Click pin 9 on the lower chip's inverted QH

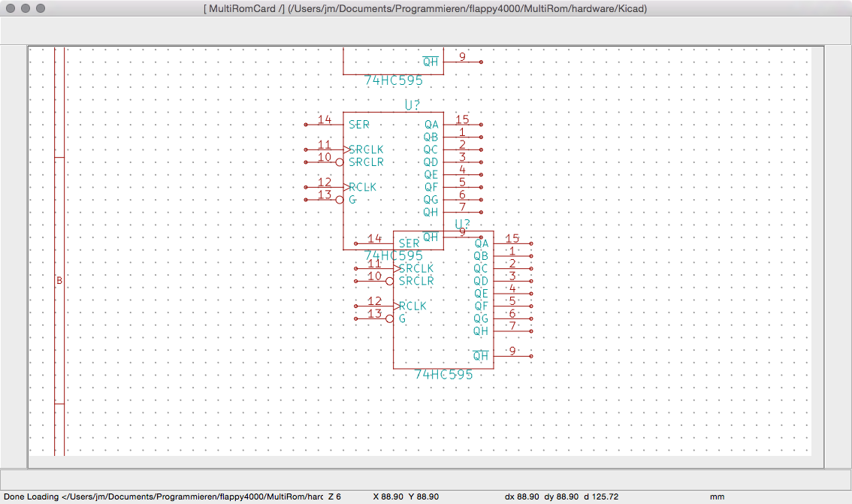[512, 351]
